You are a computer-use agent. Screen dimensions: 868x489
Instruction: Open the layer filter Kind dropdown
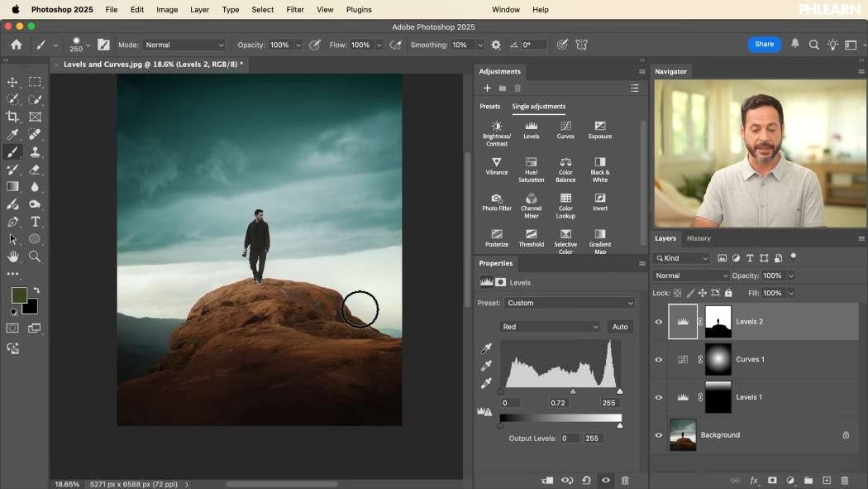(681, 258)
